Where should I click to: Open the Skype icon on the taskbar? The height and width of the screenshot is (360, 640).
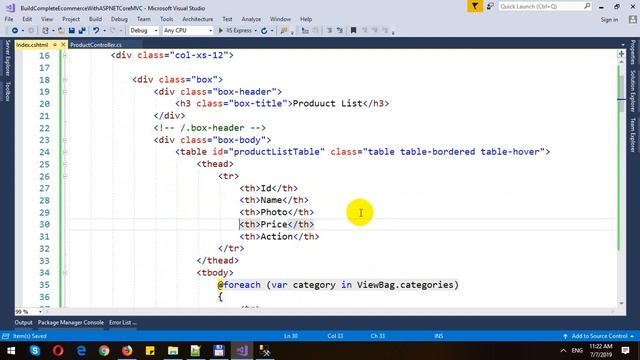tap(35, 351)
